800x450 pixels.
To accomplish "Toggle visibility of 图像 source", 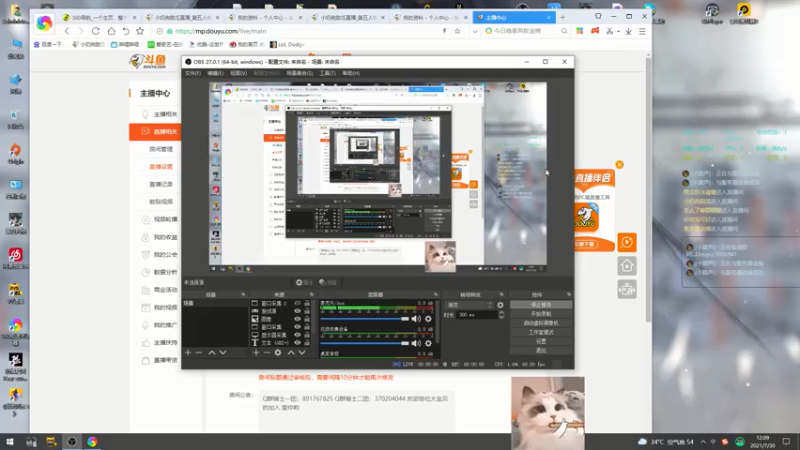I will [x=297, y=319].
